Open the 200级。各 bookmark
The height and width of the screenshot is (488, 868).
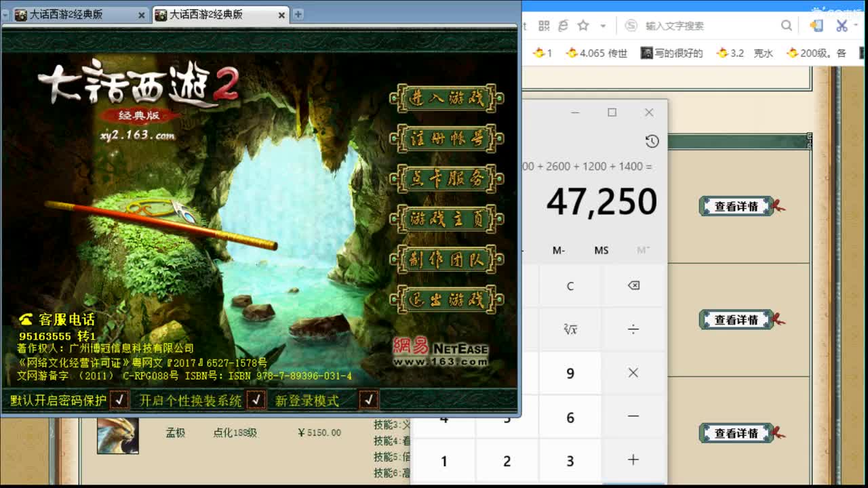pos(816,53)
